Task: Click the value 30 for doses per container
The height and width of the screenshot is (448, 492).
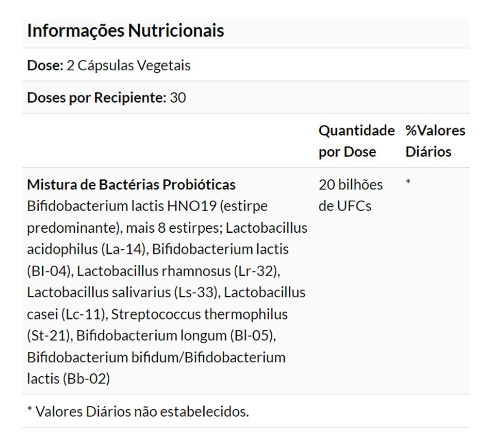Action: click(x=178, y=98)
